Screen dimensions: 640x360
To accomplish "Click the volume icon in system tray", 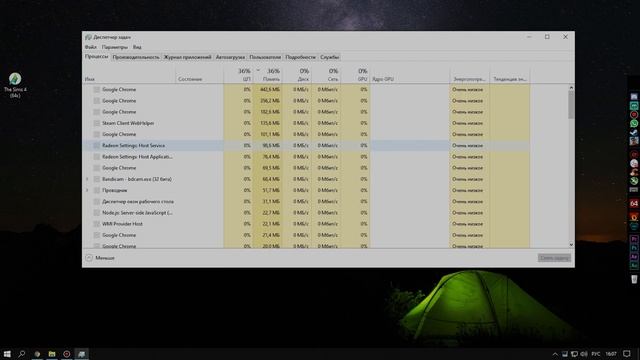I will coord(584,354).
